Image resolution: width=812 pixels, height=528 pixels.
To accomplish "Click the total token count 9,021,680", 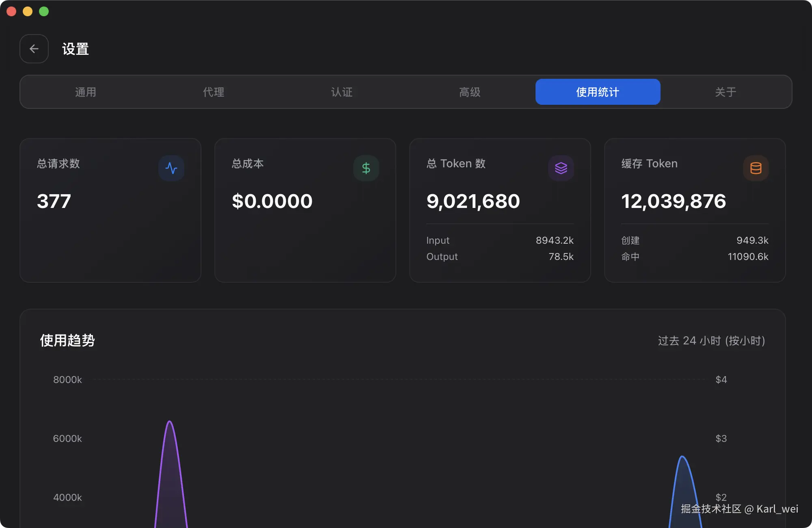I will click(x=473, y=201).
